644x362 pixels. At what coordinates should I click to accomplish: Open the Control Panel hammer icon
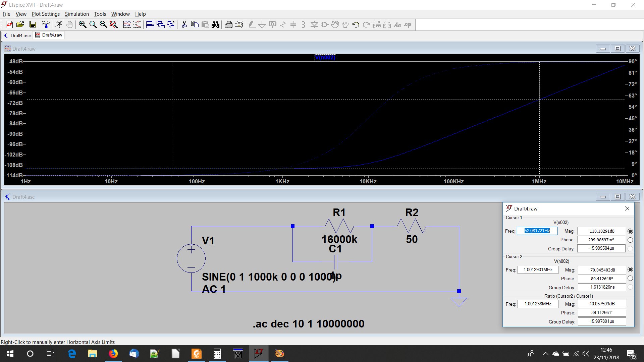[46, 24]
